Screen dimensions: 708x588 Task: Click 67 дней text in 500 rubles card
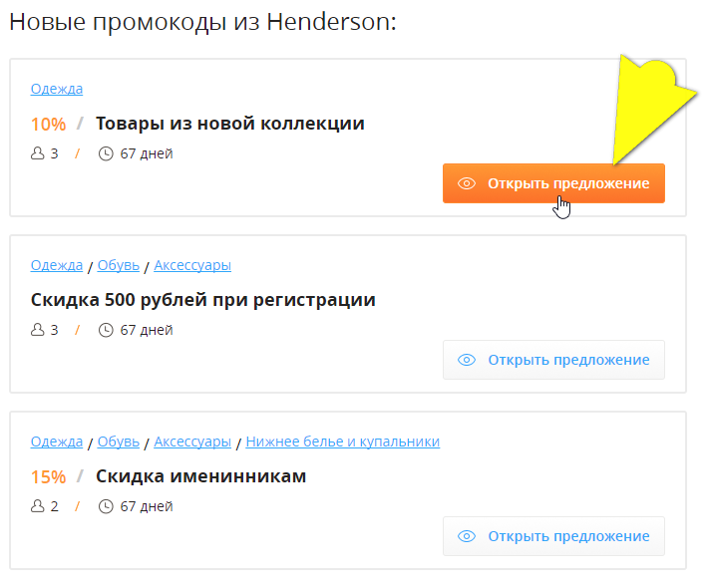(x=147, y=330)
